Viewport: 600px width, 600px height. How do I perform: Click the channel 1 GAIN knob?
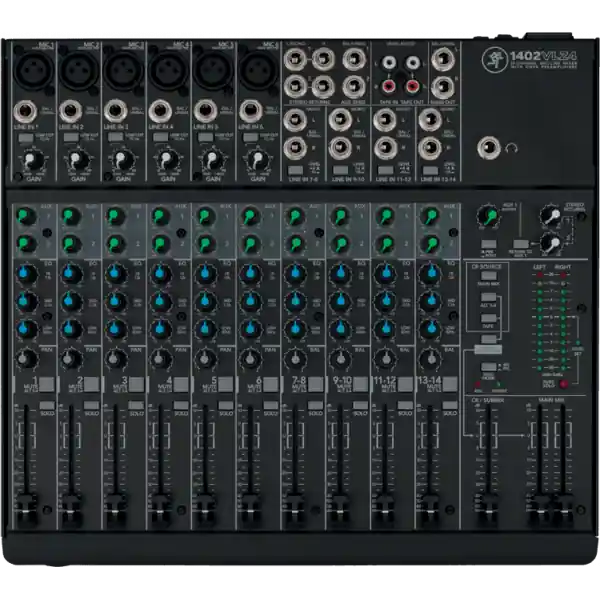click(33, 160)
